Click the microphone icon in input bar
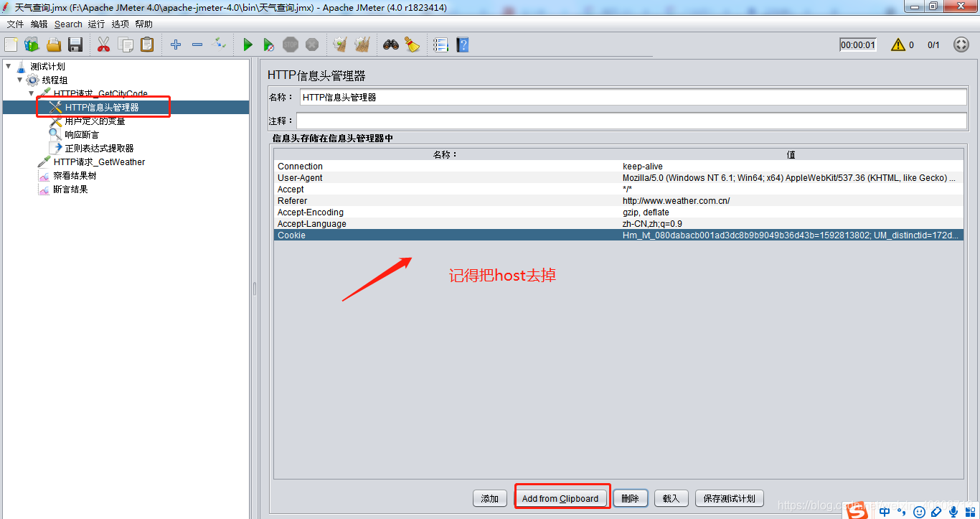The height and width of the screenshot is (519, 980). (953, 512)
